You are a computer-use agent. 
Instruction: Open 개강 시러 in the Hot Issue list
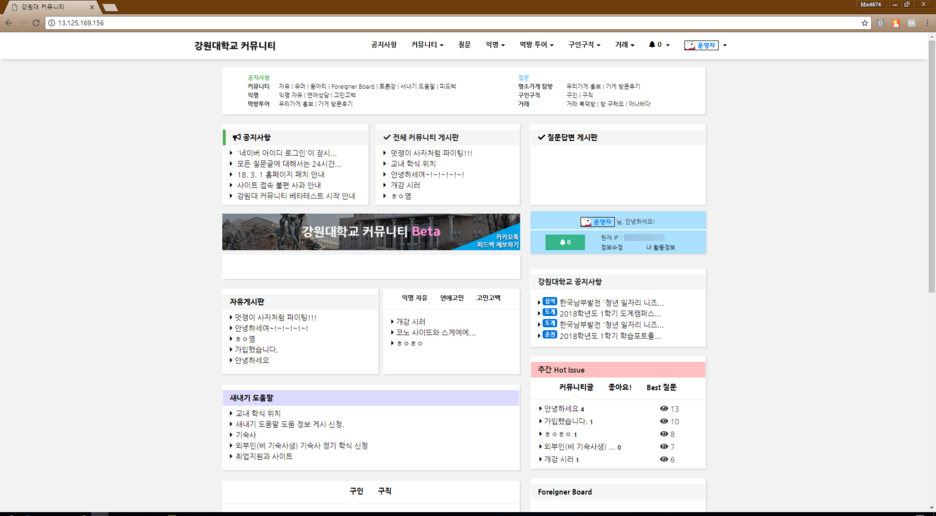559,459
